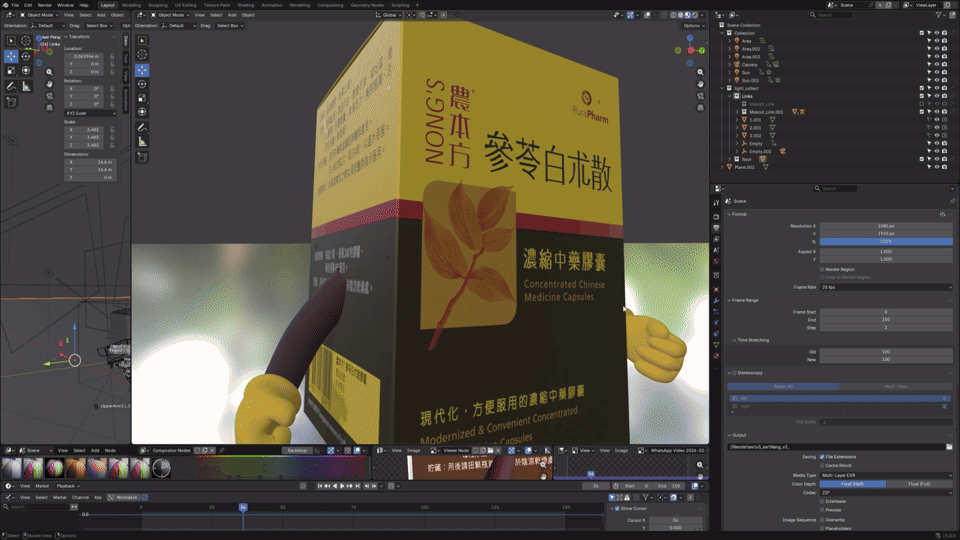This screenshot has width=960, height=540.
Task: Click the Camera object icon in outliner
Action: [737, 64]
